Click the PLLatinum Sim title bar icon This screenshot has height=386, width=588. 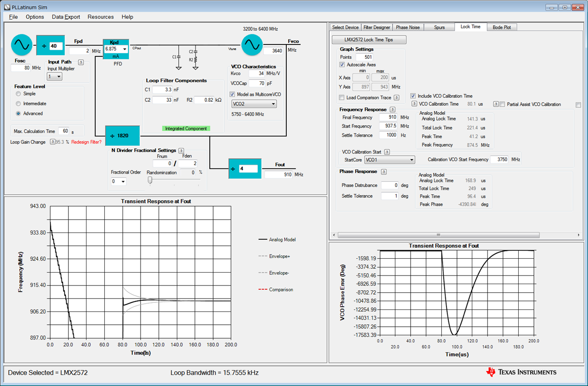point(8,7)
